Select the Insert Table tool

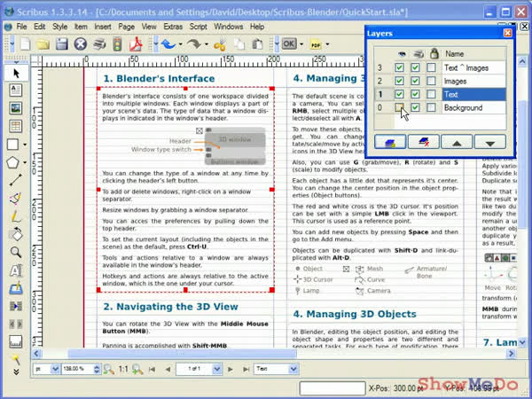click(16, 126)
